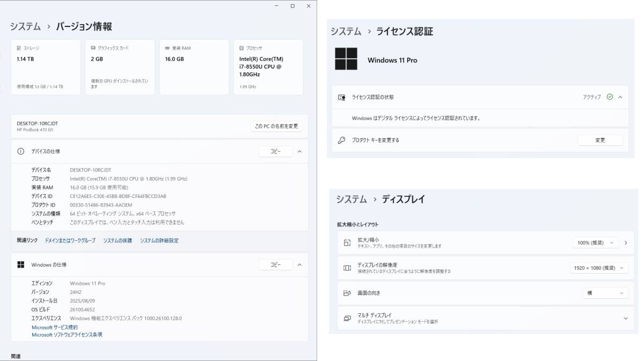Collapse the ライセンス認証の状態 chevron
This screenshot has width=644, height=361.
[620, 97]
